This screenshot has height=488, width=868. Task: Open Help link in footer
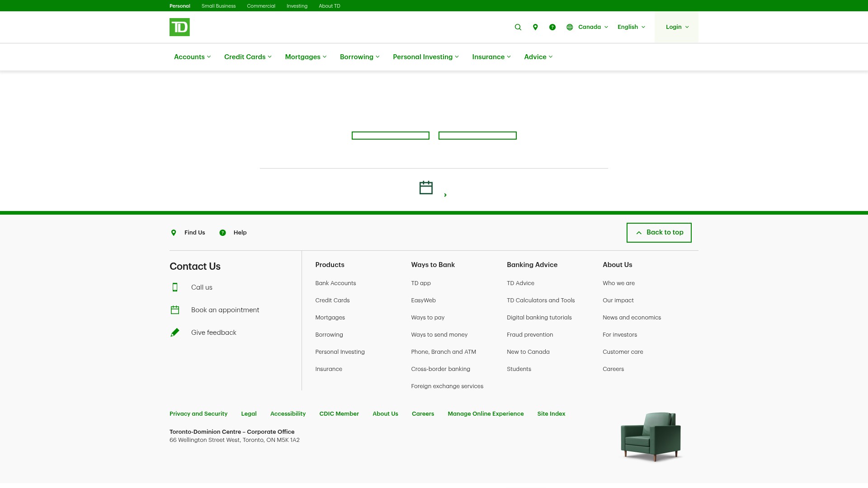240,233
